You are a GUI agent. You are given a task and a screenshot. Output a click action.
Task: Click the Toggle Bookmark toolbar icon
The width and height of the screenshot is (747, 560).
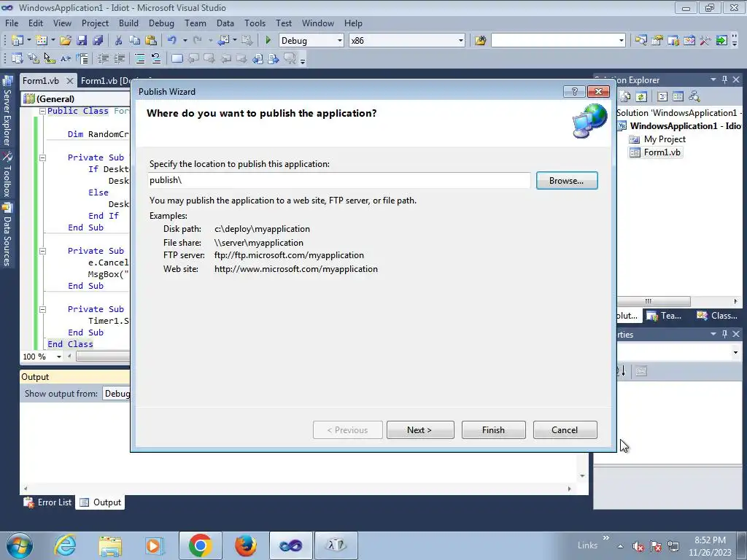pos(177,58)
